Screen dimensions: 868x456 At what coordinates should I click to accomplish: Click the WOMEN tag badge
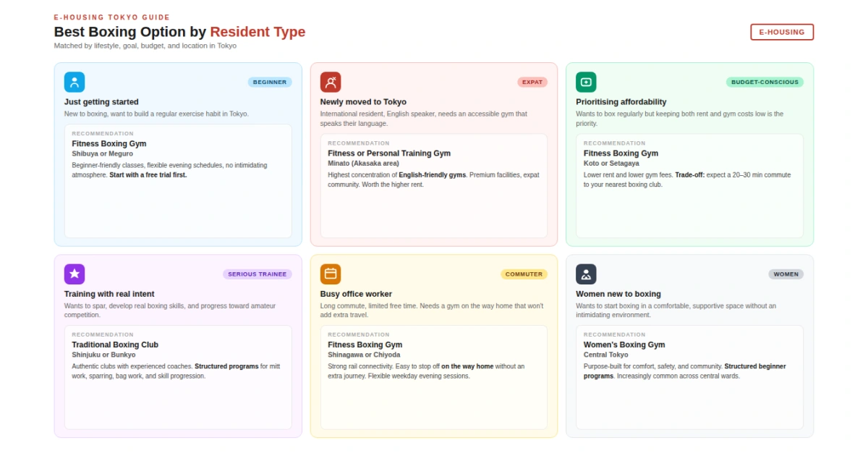click(x=786, y=274)
